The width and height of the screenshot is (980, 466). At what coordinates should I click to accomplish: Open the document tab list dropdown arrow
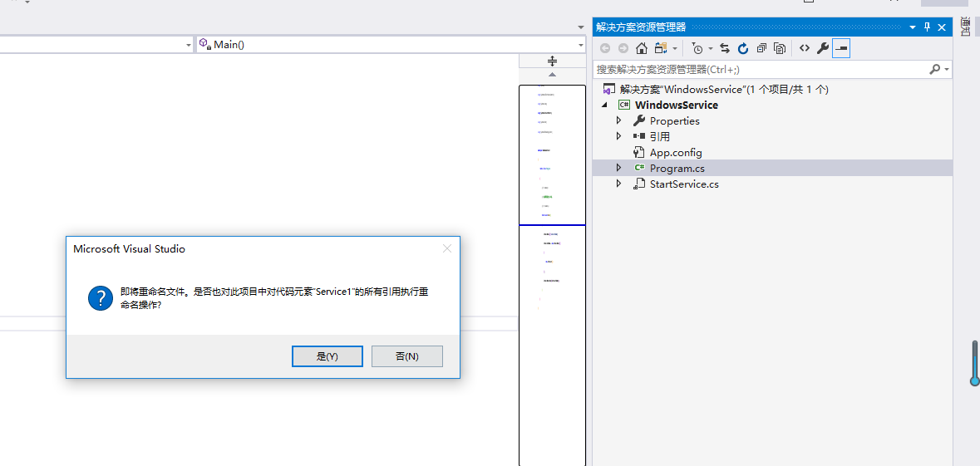[x=581, y=27]
